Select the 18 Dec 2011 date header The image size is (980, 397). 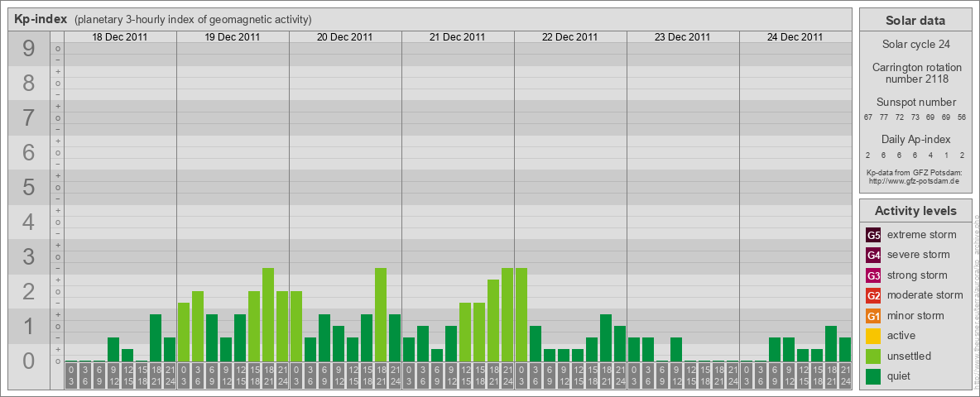click(120, 37)
